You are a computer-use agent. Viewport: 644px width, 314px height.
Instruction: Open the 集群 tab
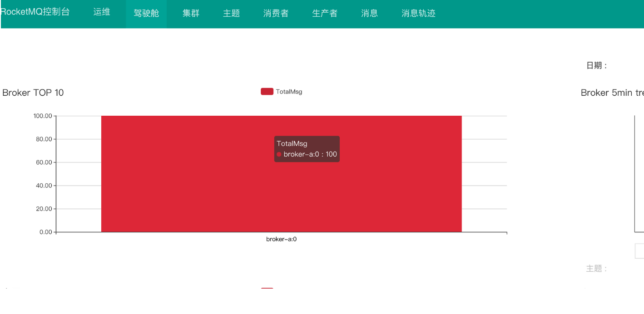point(191,14)
